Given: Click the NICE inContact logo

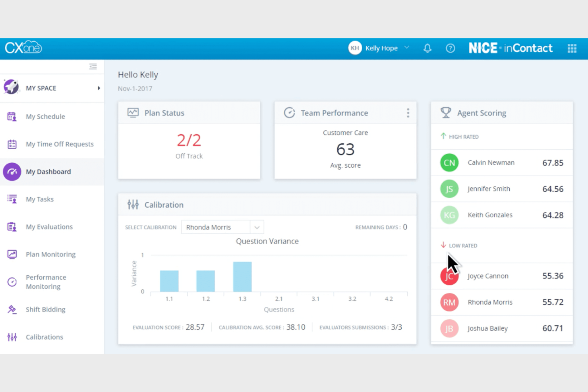Looking at the screenshot, I should 511,48.
